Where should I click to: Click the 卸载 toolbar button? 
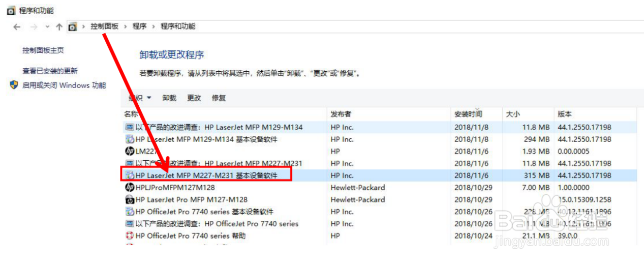tap(169, 98)
